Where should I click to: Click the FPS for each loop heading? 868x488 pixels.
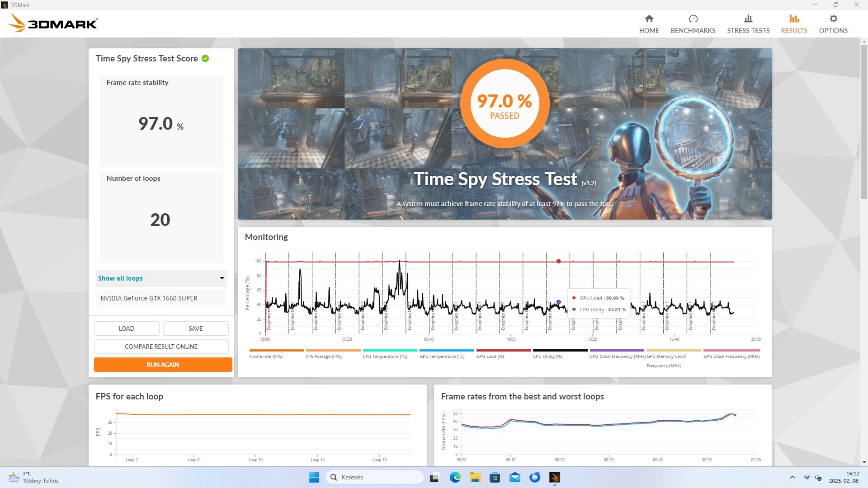[129, 396]
